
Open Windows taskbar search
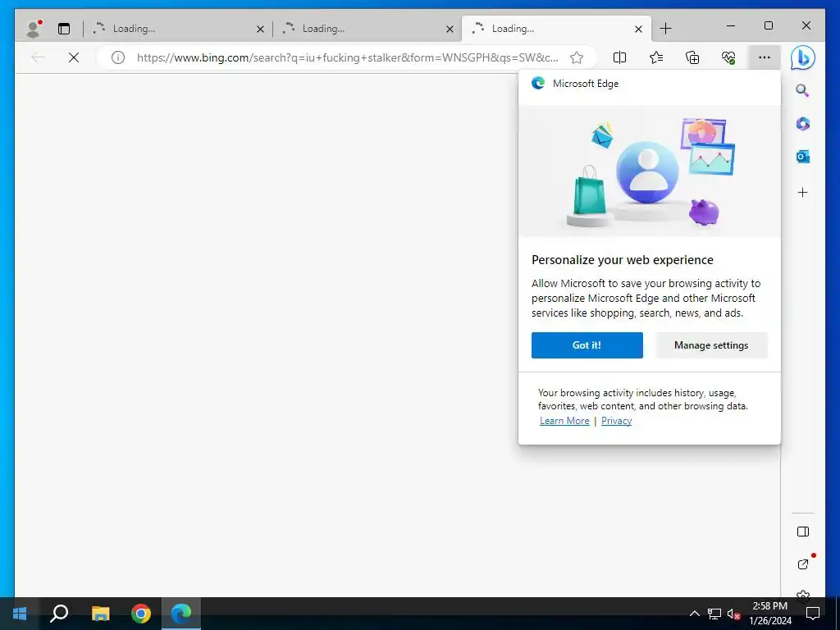59,614
